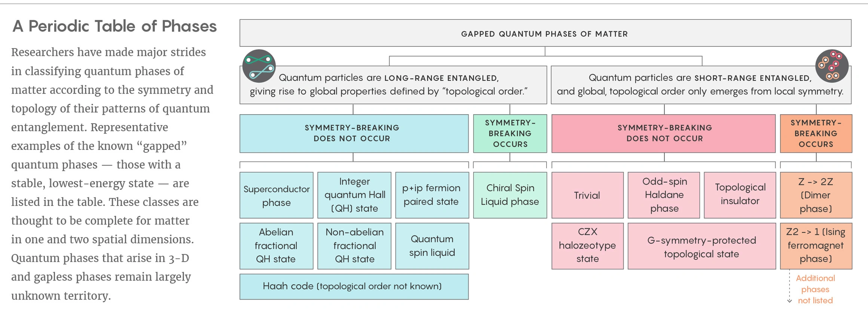Click the Quantum spin liquid box
The height and width of the screenshot is (313, 868).
[432, 246]
